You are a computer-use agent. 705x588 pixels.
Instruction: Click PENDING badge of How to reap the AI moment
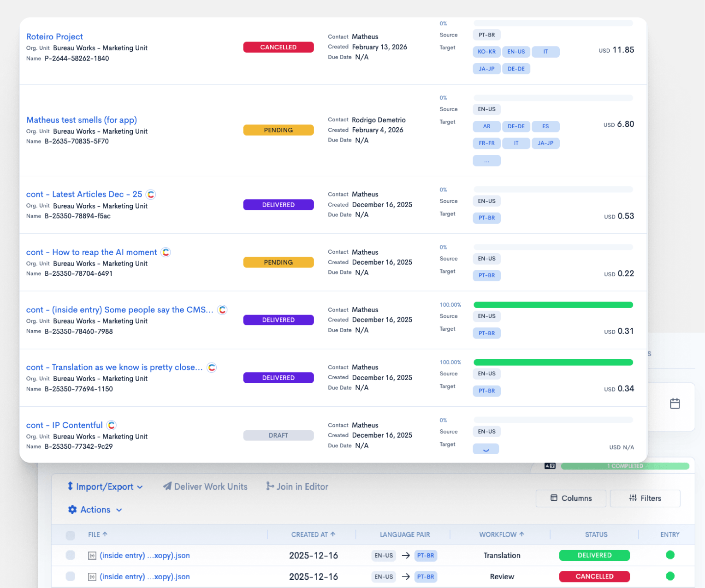click(x=278, y=262)
